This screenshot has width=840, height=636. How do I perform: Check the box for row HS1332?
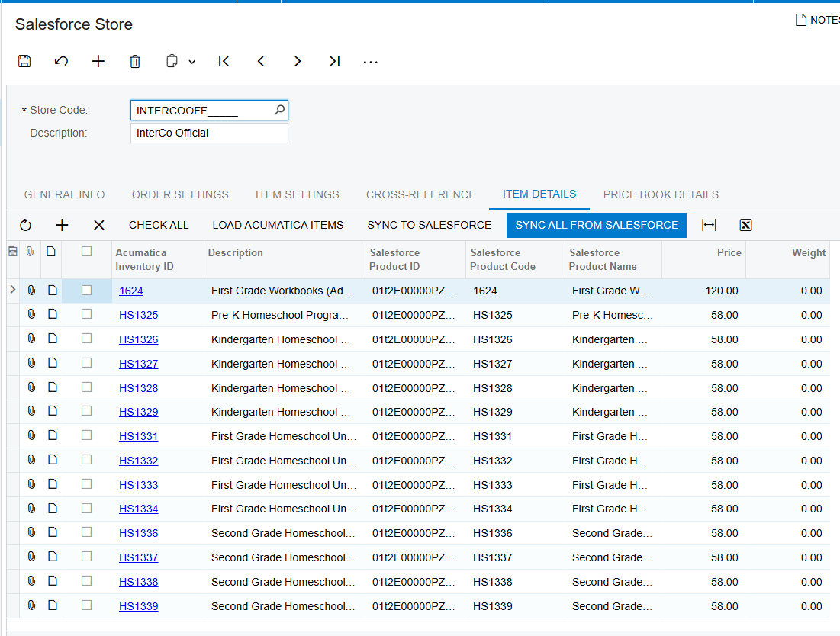pos(86,460)
